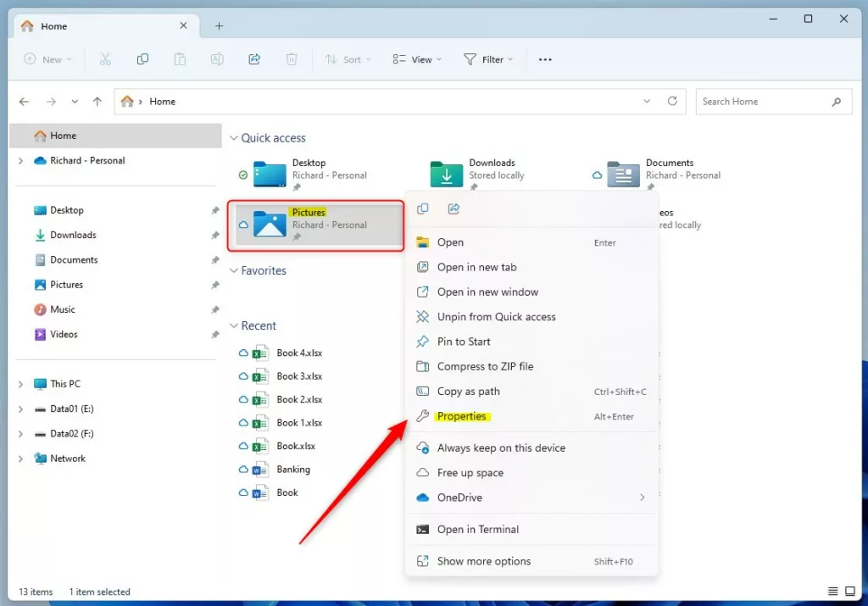This screenshot has height=606, width=868.
Task: Choose Properties in context menu
Action: pyautogui.click(x=531, y=417)
